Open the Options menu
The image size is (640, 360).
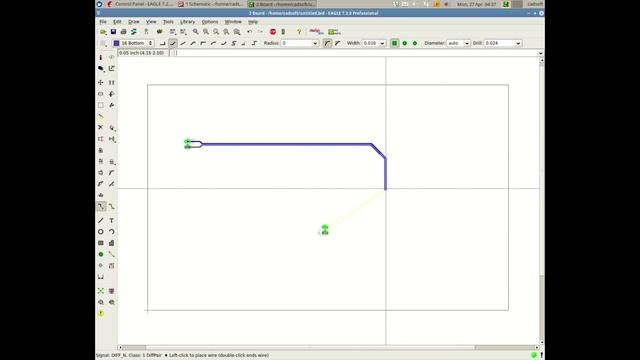tap(210, 22)
